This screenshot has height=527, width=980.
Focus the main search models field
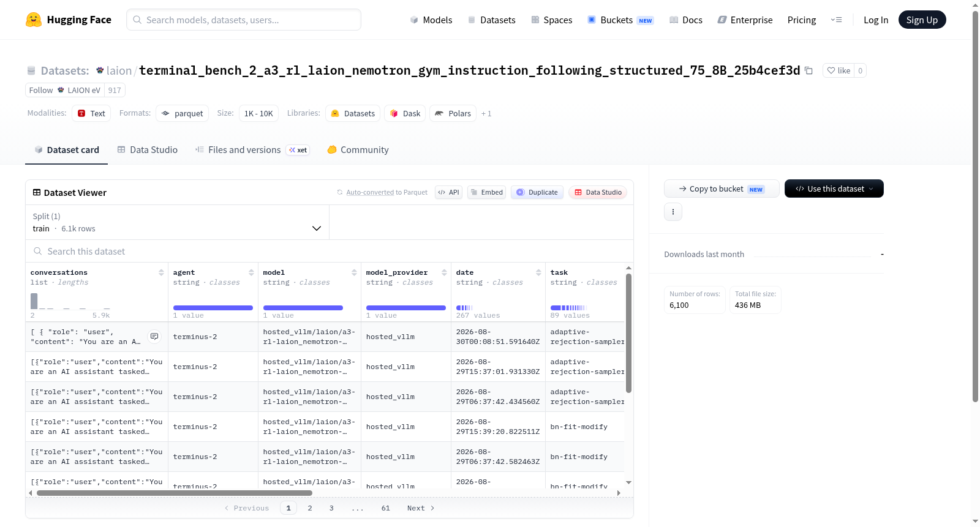244,20
